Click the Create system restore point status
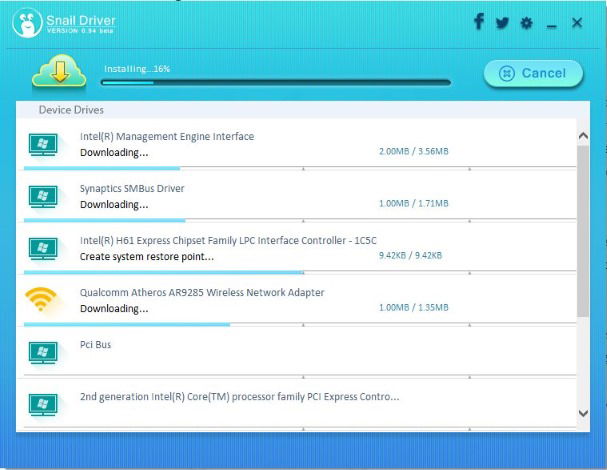The height and width of the screenshot is (470, 607). tap(147, 257)
